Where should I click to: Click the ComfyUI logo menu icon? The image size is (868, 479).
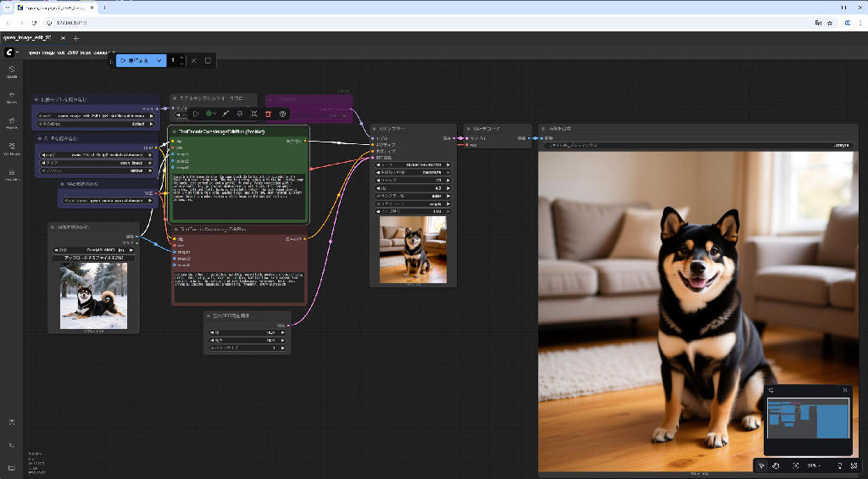[x=9, y=53]
